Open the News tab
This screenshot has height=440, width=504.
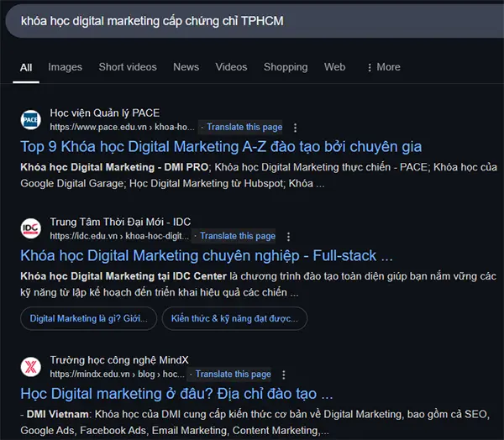pos(186,67)
